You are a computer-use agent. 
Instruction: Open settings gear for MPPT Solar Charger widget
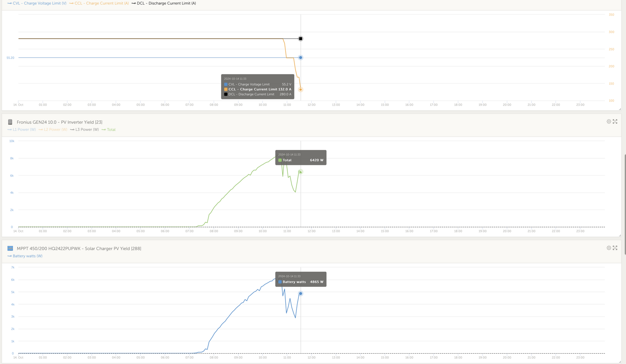pos(609,248)
